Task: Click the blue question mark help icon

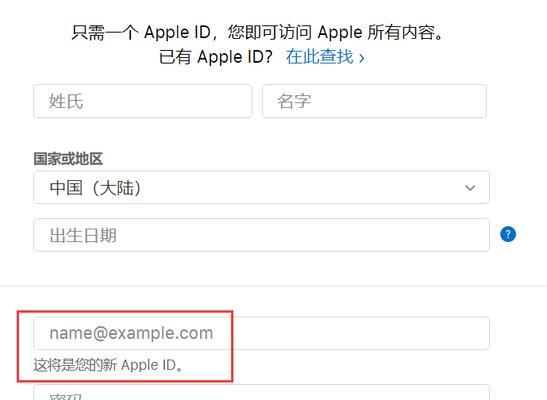Action: pos(508,234)
